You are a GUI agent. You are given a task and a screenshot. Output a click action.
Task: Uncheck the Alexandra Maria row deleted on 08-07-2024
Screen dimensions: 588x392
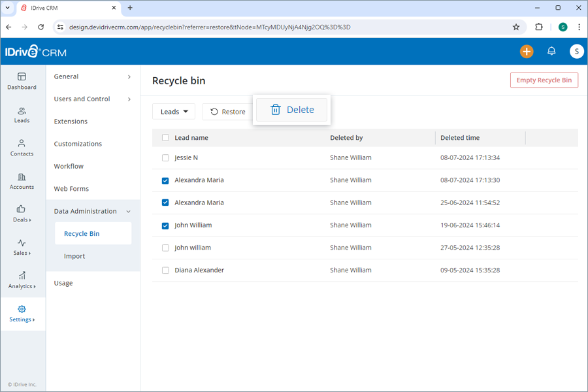pyautogui.click(x=165, y=180)
